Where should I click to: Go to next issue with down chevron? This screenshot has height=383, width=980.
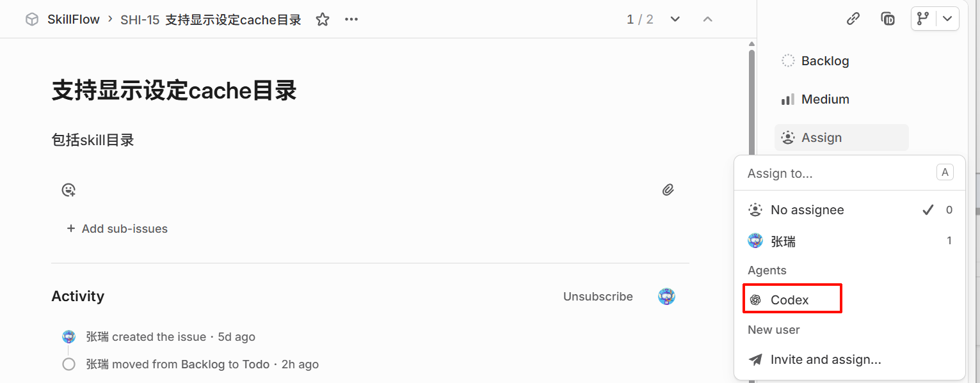click(x=675, y=19)
